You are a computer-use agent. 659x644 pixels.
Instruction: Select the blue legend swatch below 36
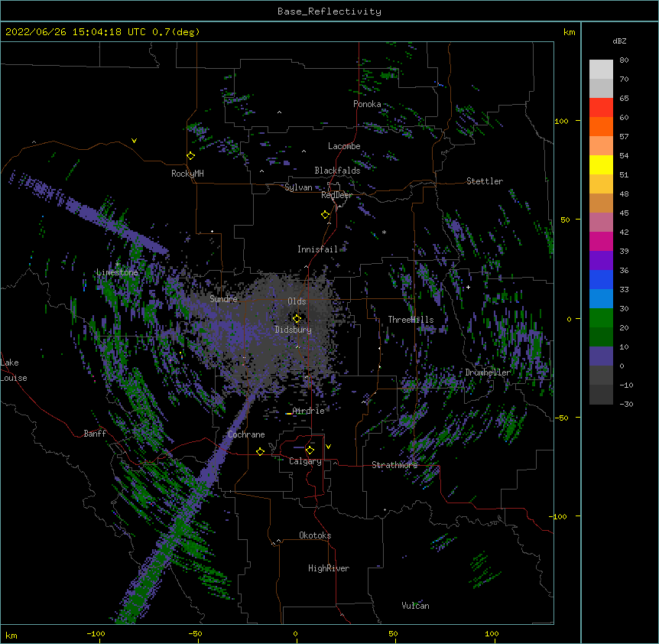601,279
